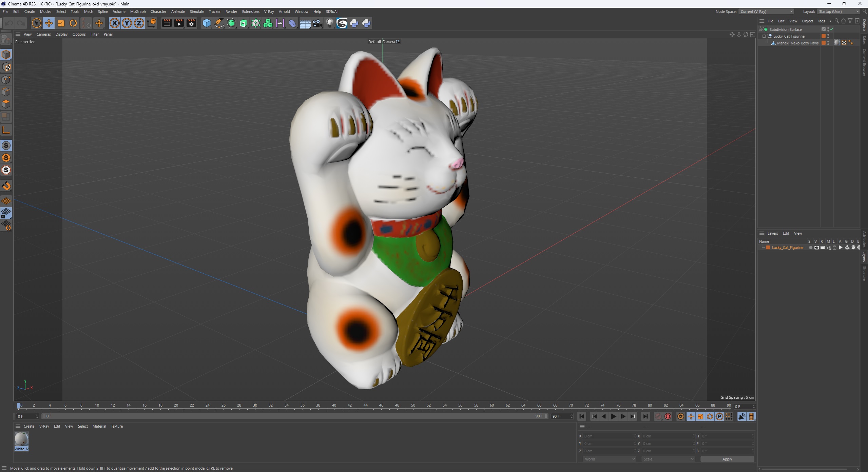Open the Node Space dropdown
Viewport: 868px width, 472px height.
point(766,12)
